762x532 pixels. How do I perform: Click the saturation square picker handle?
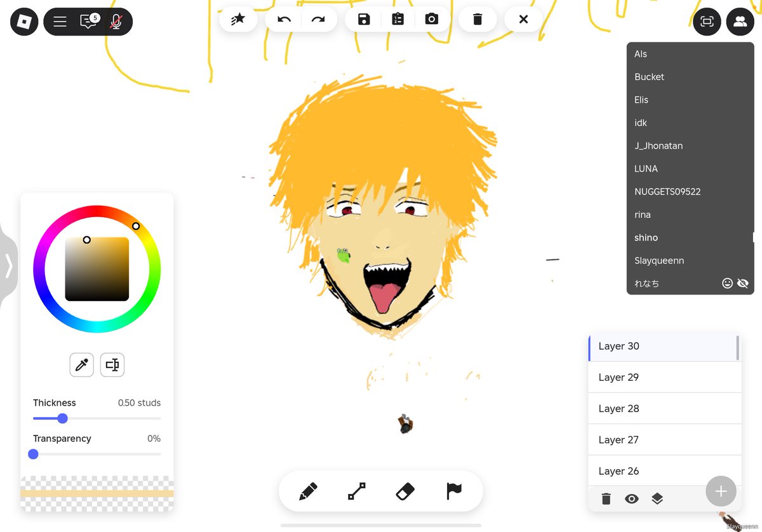(87, 240)
